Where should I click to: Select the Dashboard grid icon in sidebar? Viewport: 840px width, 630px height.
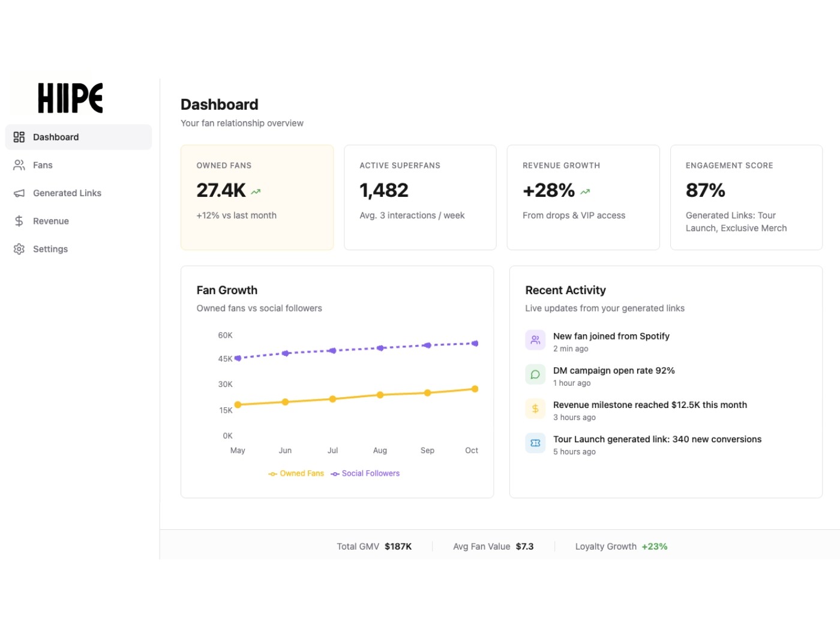19,137
